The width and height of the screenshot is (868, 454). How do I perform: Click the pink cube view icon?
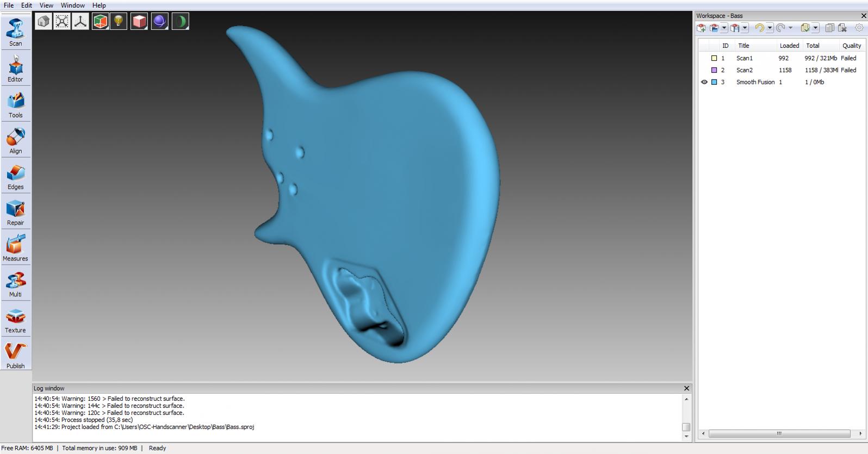(139, 21)
